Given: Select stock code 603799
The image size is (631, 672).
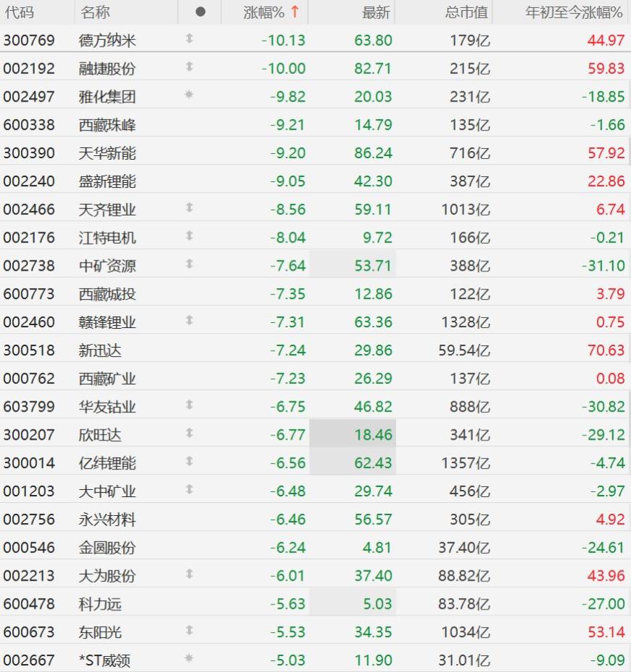Looking at the screenshot, I should pos(29,406).
